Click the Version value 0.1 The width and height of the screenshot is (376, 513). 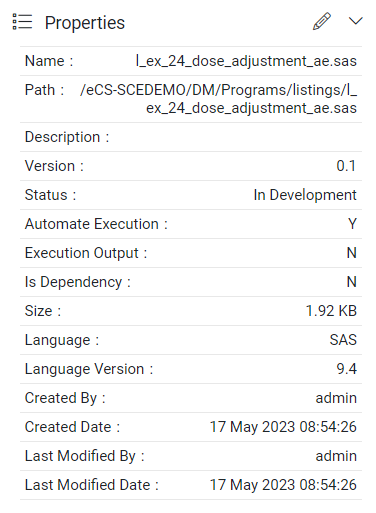pos(346,166)
